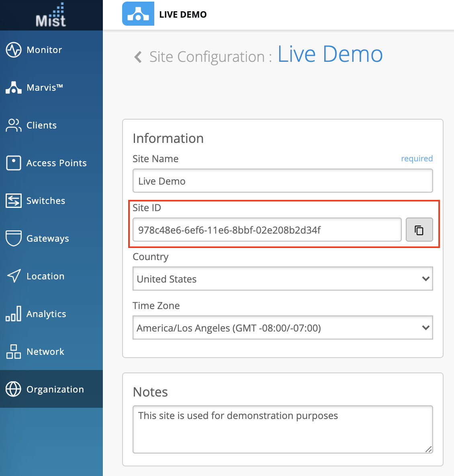Open the Access Points icon
This screenshot has height=476, width=454.
pos(14,163)
